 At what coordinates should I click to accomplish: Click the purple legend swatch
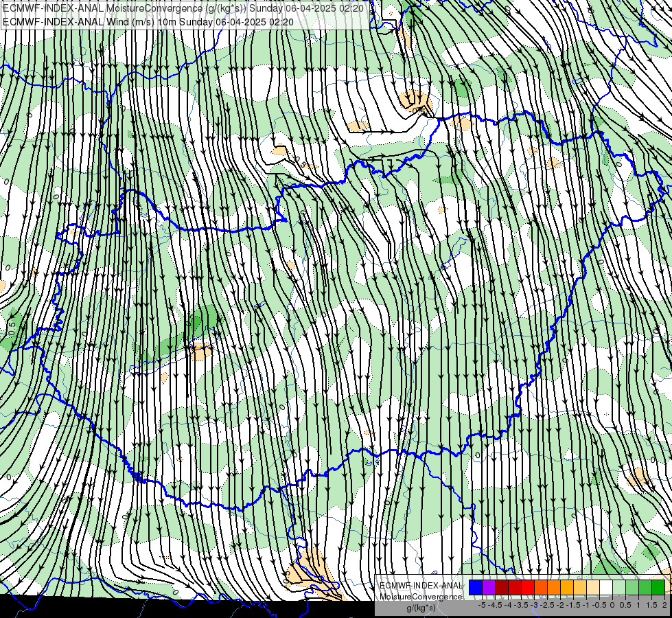click(x=489, y=588)
